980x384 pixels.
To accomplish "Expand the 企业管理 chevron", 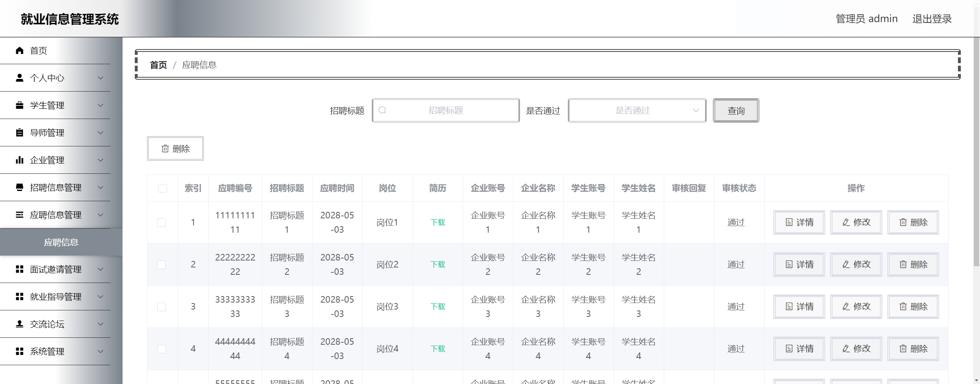I will tap(100, 160).
